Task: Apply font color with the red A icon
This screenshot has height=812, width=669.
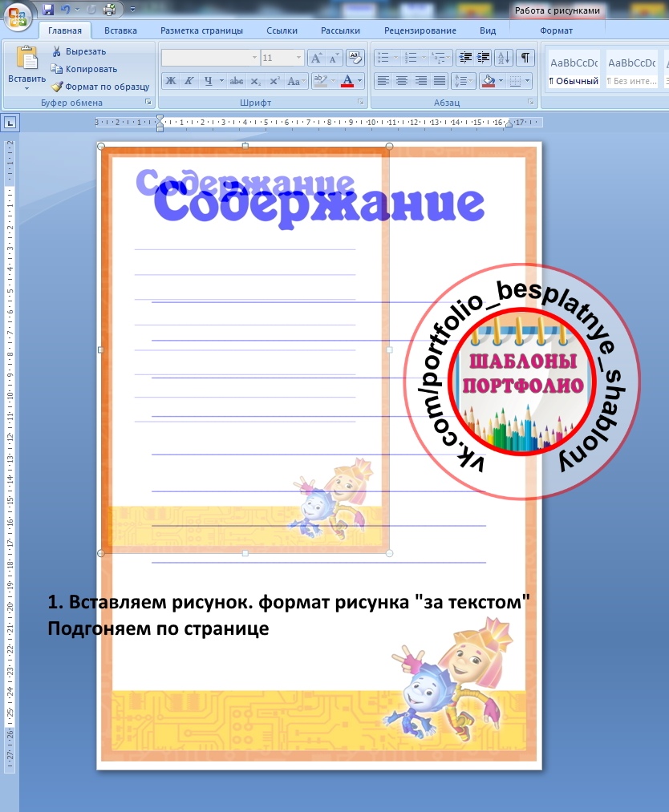Action: (347, 81)
